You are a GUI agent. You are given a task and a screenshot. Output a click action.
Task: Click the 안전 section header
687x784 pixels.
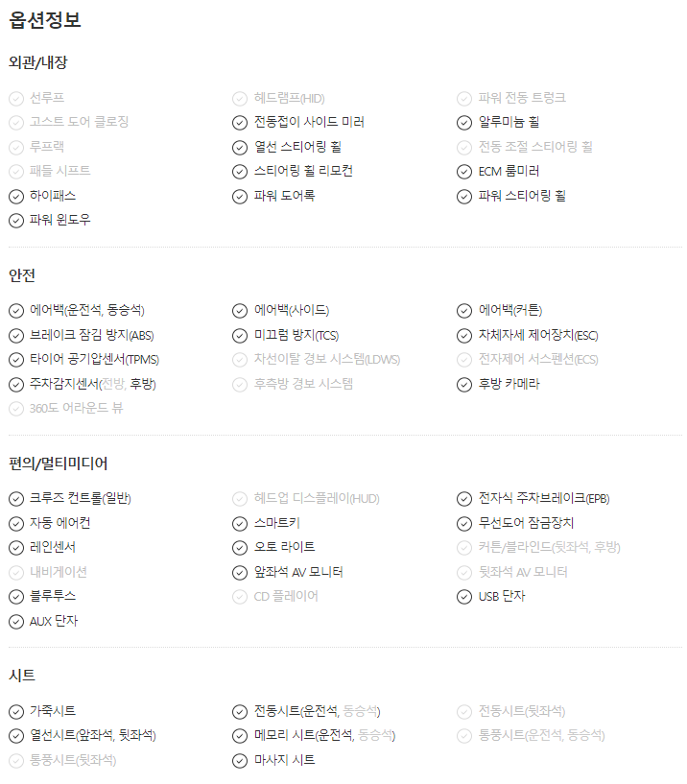22,275
